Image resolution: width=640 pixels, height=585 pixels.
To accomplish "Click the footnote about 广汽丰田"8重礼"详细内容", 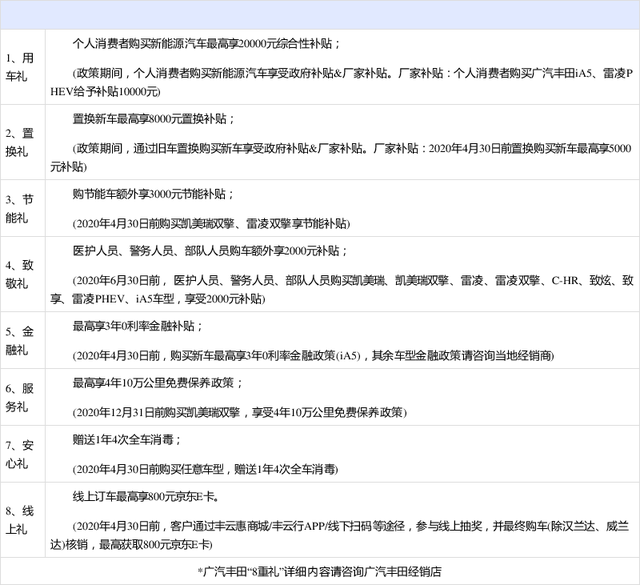I will [320, 572].
